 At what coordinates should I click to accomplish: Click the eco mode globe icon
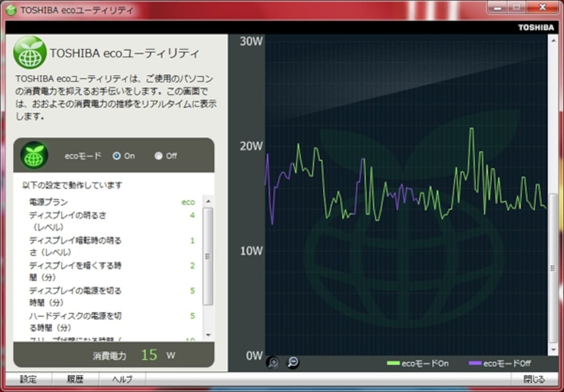click(34, 155)
